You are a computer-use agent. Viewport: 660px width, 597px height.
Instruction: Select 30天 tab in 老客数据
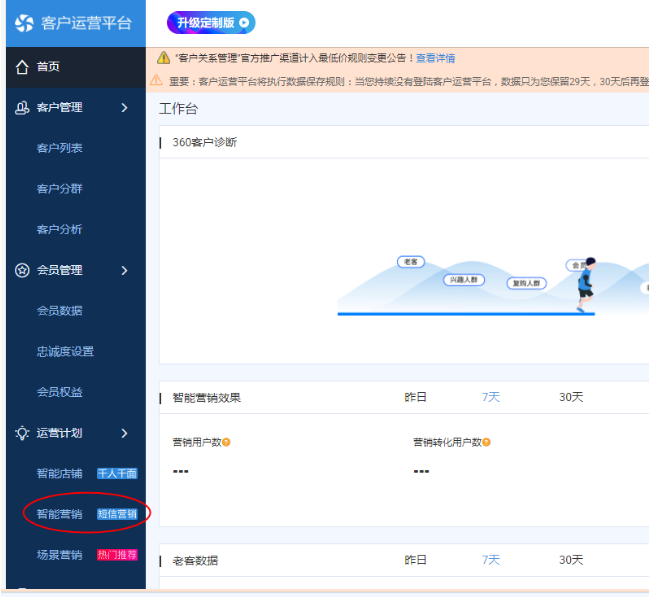point(571,560)
